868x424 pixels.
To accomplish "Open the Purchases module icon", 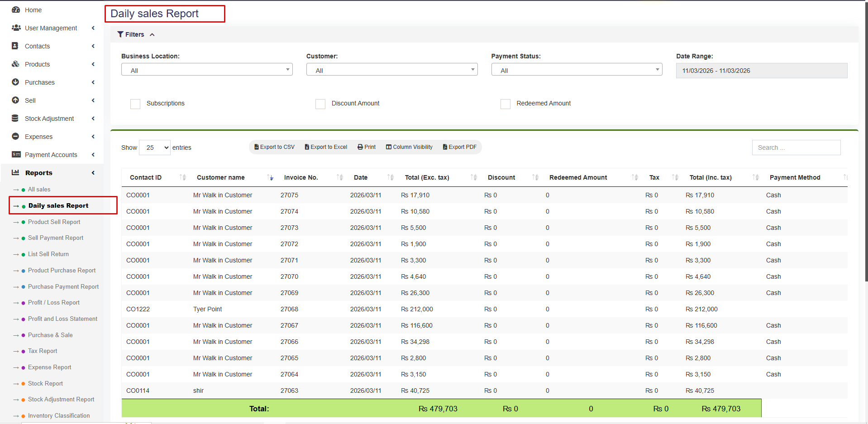I will coord(16,82).
